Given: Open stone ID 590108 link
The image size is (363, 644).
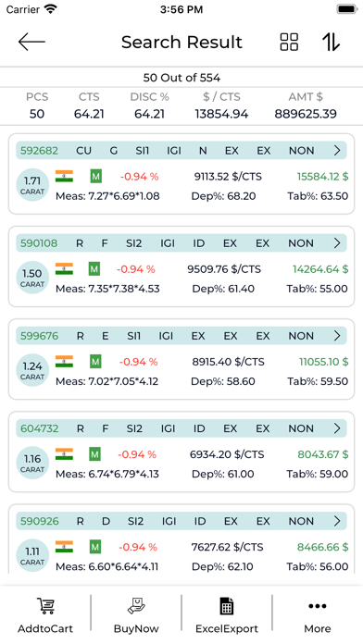Looking at the screenshot, I should [x=39, y=243].
